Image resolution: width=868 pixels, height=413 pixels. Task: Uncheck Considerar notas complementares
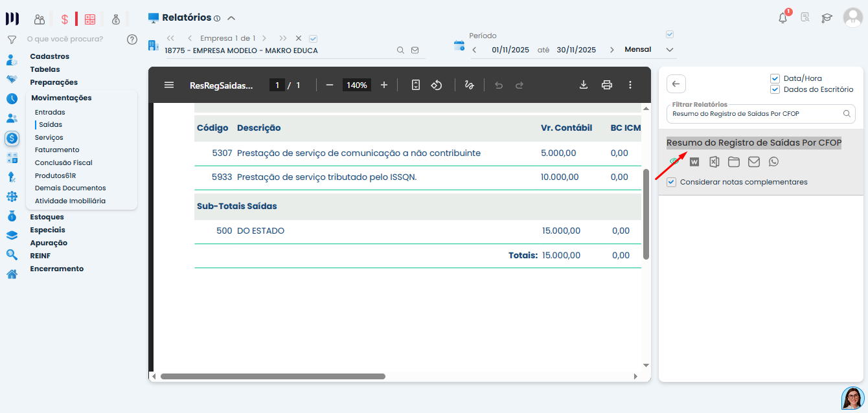coord(672,182)
